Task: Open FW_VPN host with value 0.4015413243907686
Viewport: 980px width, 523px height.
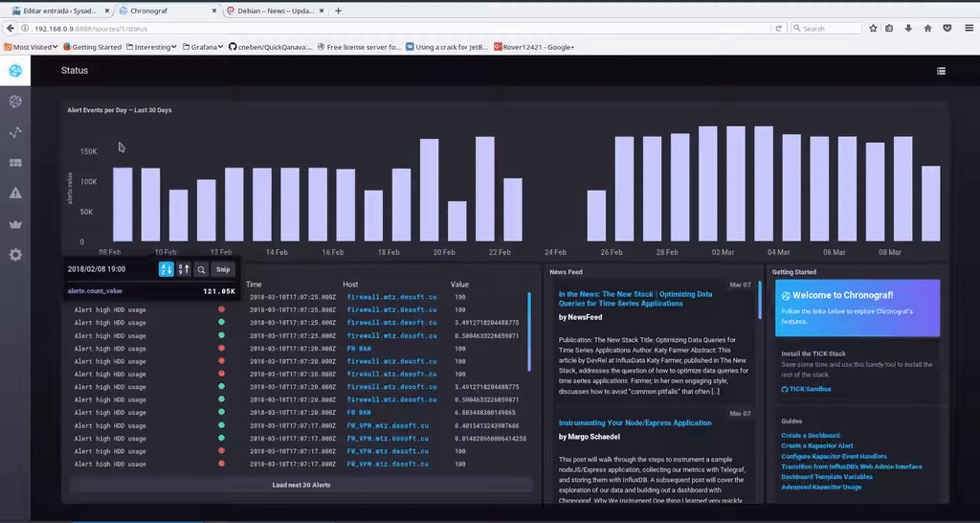Action: click(388, 425)
